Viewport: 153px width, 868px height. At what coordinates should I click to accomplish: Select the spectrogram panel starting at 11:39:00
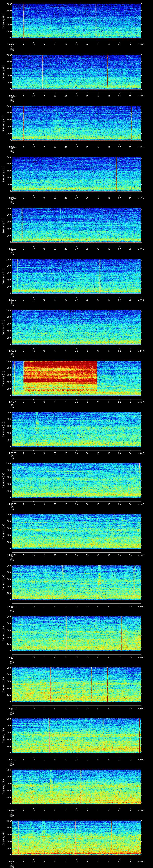(x=76, y=429)
